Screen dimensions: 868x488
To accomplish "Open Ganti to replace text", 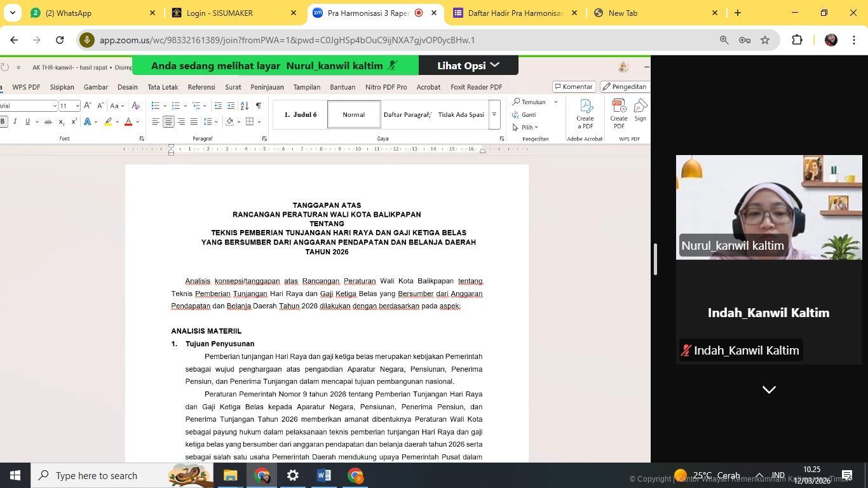I will coord(529,114).
